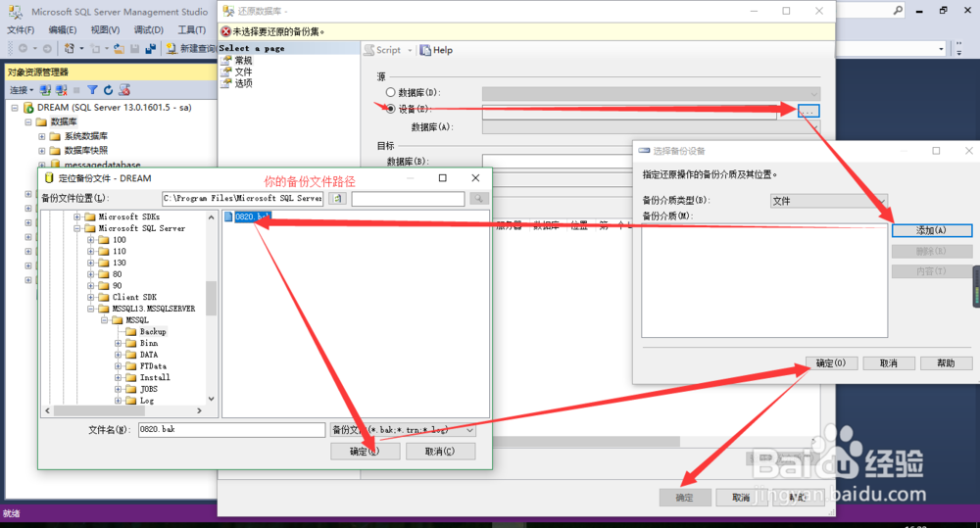Open the 备份介质类型 dropdown showing 文件
This screenshot has width=980, height=528.
tap(829, 201)
